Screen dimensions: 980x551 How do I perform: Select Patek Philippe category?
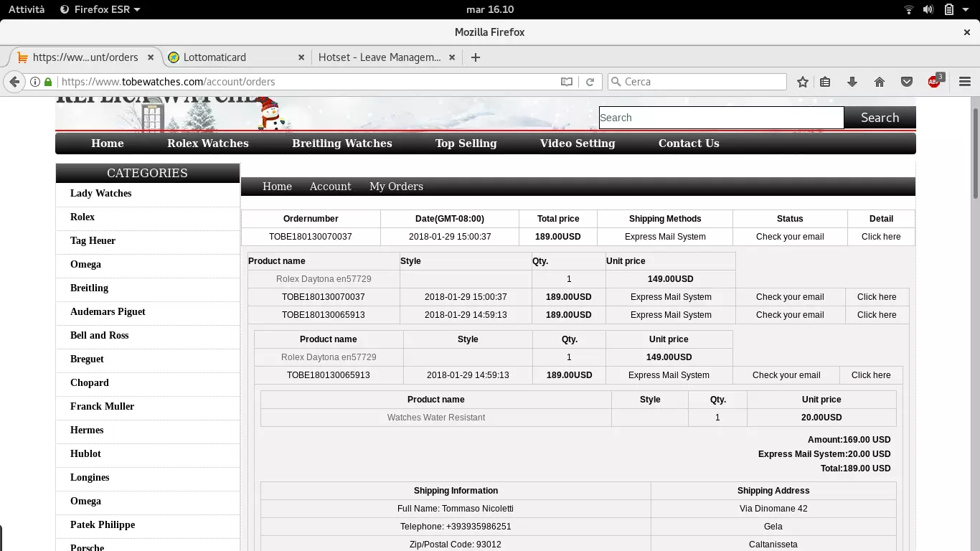[103, 525]
